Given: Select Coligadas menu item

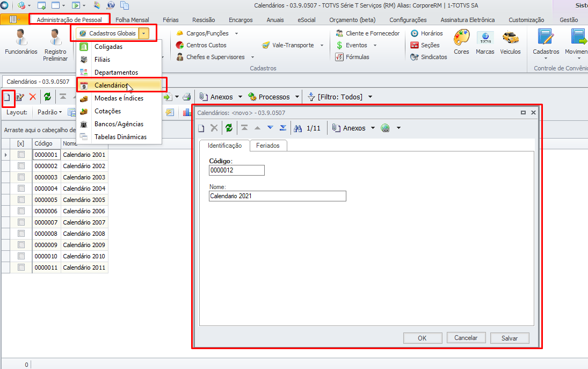Looking at the screenshot, I should 119,47.
